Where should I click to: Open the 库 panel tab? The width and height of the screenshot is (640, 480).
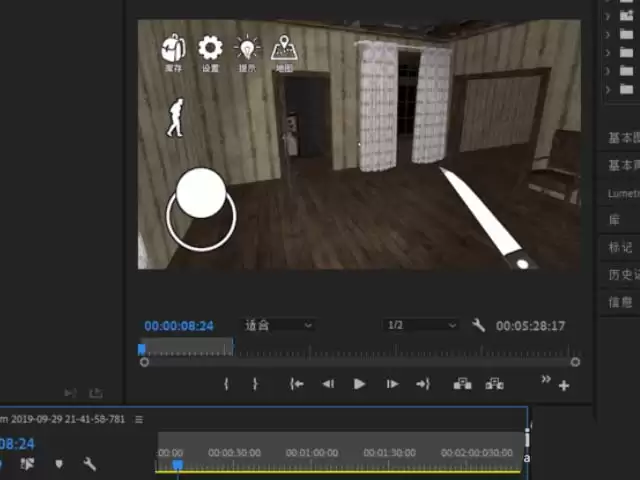click(x=614, y=220)
